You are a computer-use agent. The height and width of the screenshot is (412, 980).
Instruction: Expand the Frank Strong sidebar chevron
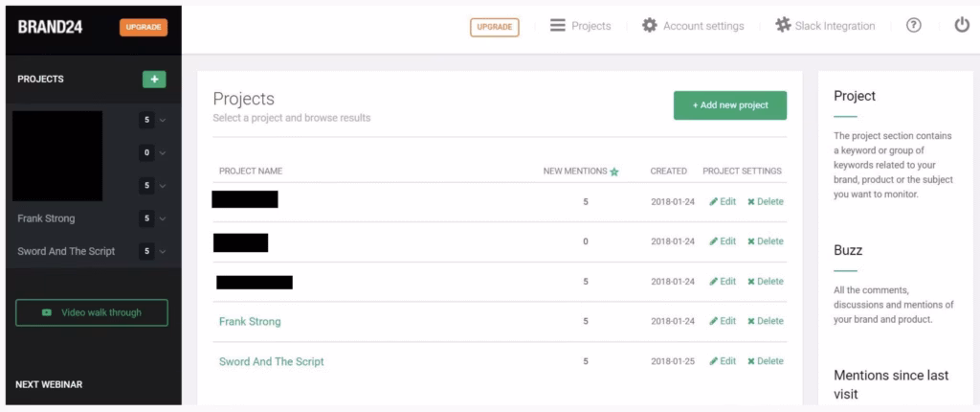(163, 218)
